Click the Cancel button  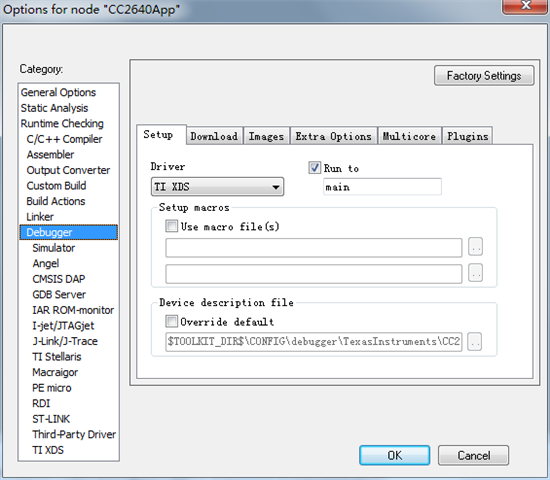pos(473,455)
